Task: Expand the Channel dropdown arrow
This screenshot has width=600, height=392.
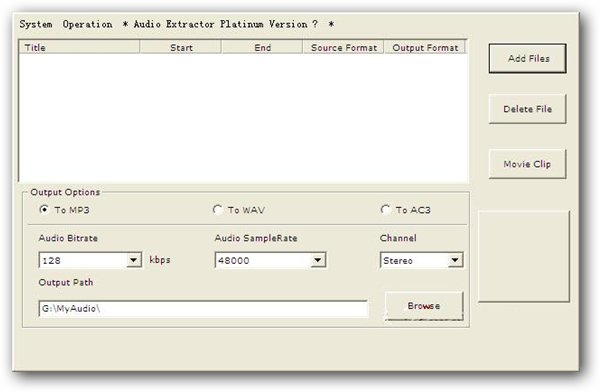Action: [455, 260]
